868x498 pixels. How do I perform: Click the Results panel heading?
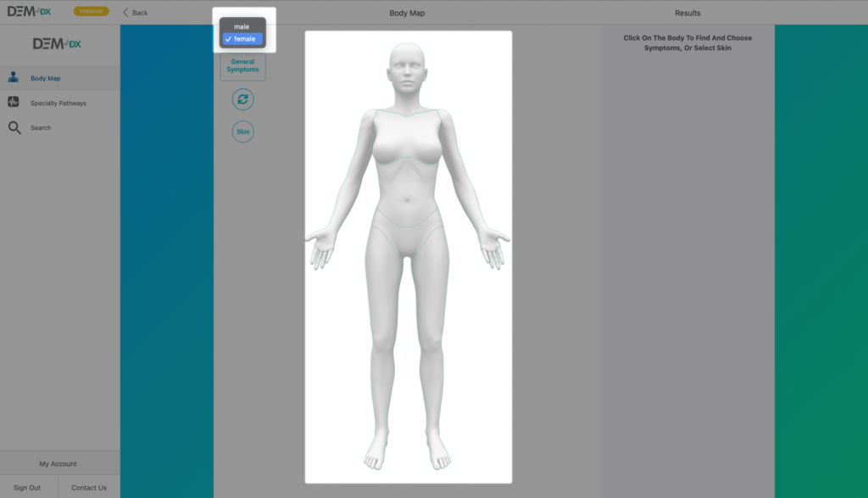coord(687,13)
